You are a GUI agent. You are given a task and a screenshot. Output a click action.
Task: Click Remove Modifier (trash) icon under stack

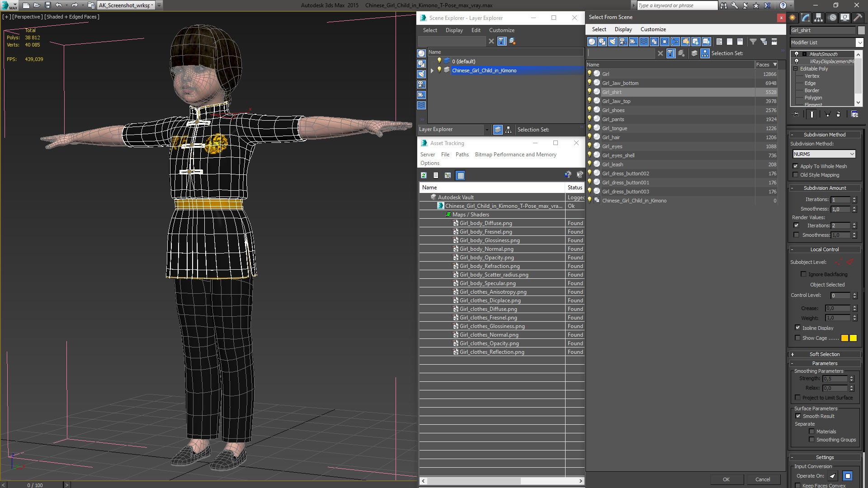pos(839,114)
